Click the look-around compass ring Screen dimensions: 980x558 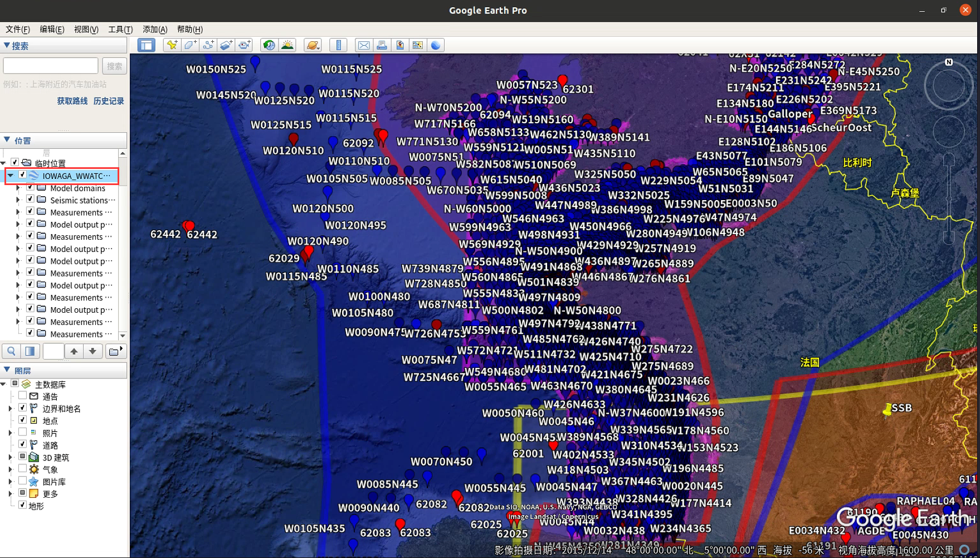(949, 86)
